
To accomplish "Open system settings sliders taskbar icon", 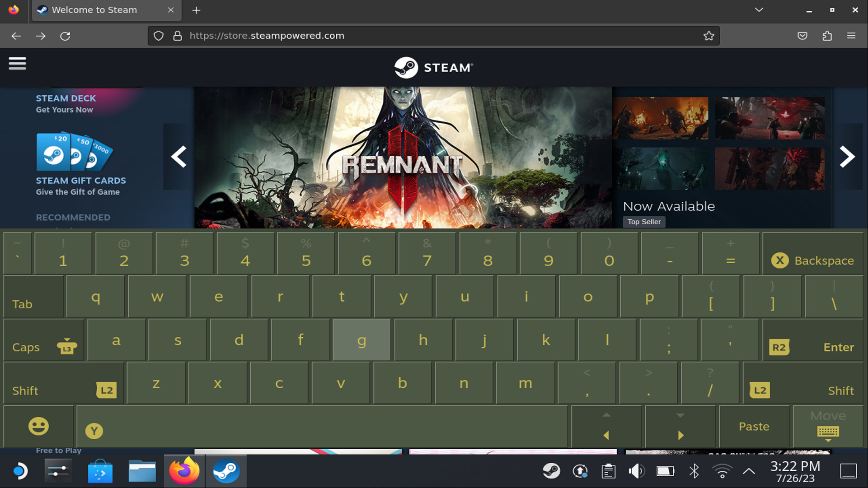I will pos(58,471).
